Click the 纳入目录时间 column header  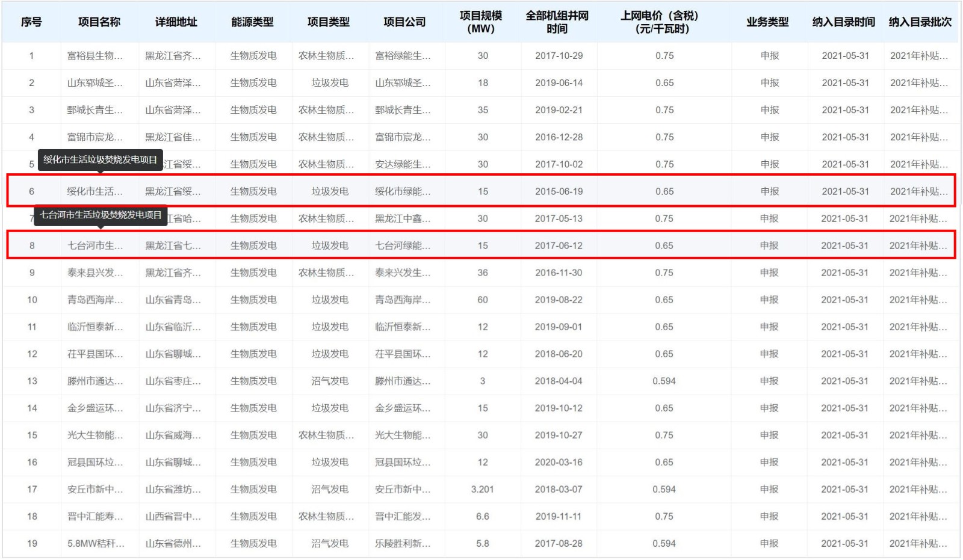tap(844, 22)
